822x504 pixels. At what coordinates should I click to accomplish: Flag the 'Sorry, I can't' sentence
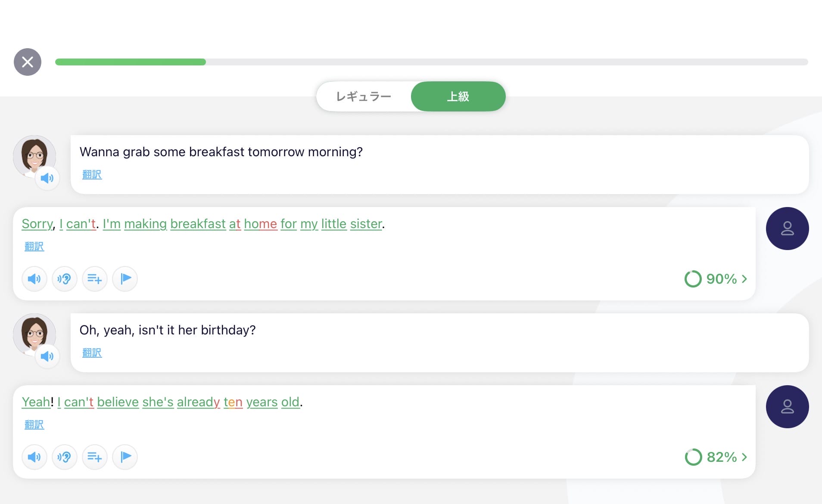click(x=125, y=279)
